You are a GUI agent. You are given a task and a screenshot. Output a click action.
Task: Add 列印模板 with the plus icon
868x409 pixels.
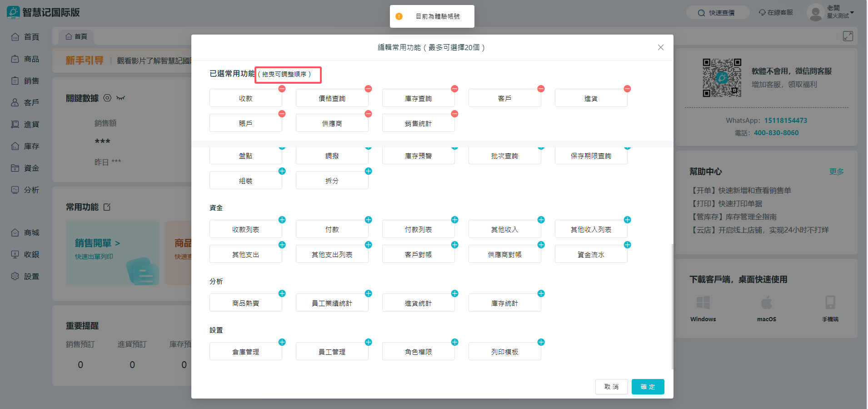tap(541, 342)
